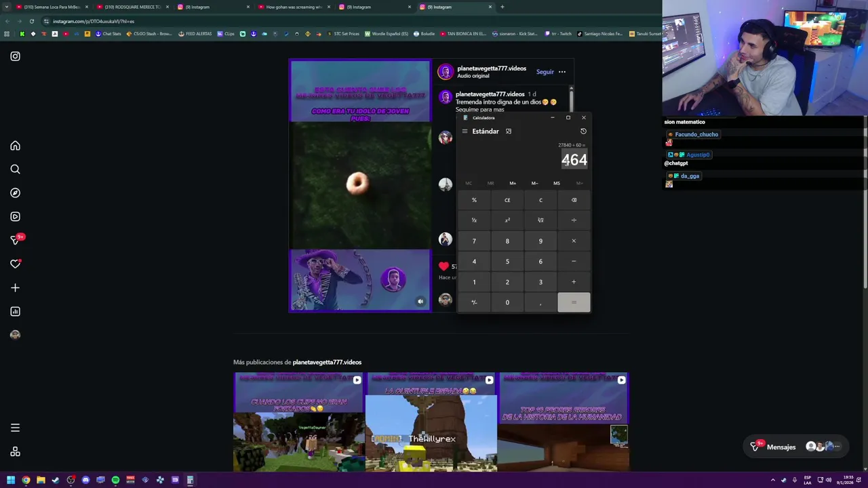
Task: Click the M- memory subtract button
Action: point(534,183)
